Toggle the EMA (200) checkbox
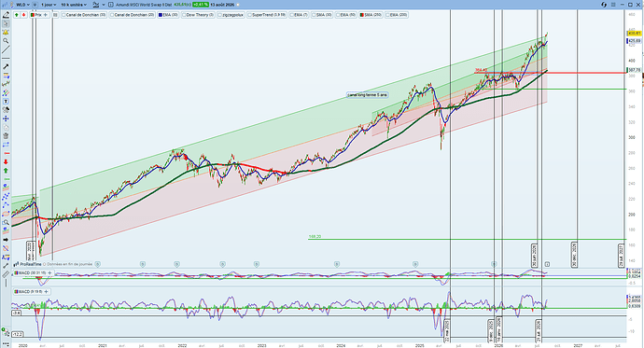Screen dimensions: 644x348 point(387,15)
